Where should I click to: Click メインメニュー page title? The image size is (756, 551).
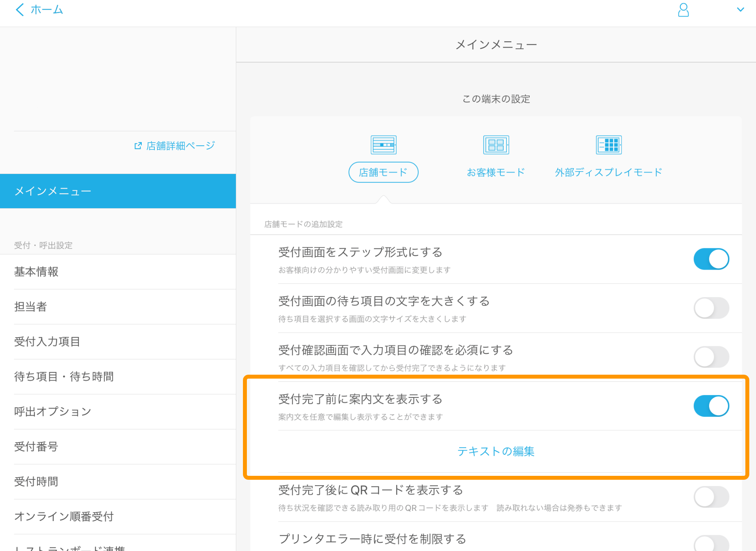(x=496, y=45)
